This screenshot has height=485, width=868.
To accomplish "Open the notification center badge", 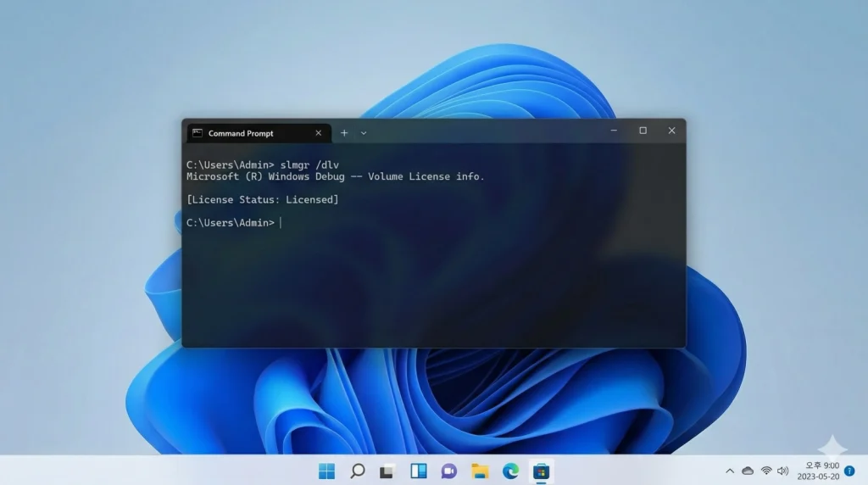I will pos(849,471).
